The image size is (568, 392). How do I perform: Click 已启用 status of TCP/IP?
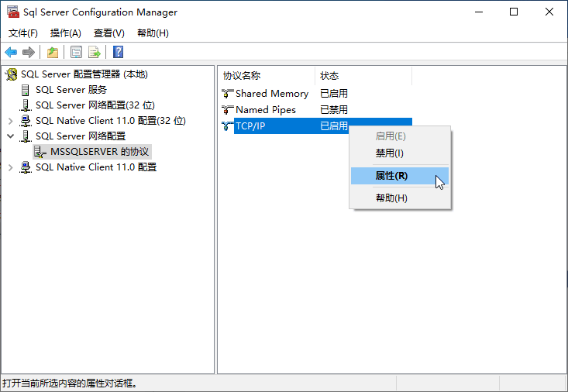coord(334,126)
